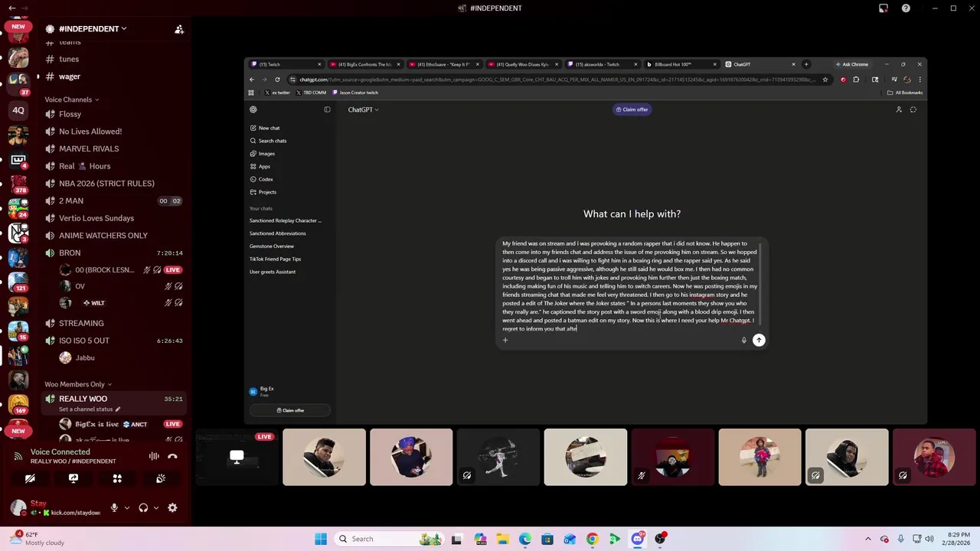Switch to the Billboard Hot 100 tab

[x=681, y=64]
